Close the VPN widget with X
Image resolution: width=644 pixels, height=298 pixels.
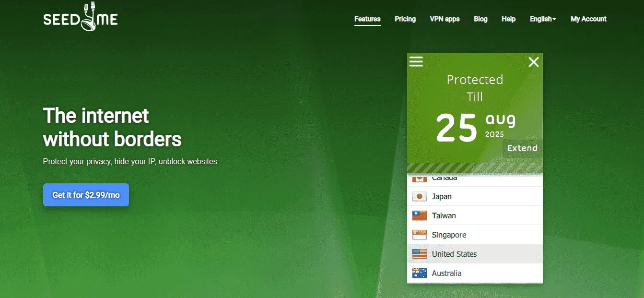(x=534, y=62)
